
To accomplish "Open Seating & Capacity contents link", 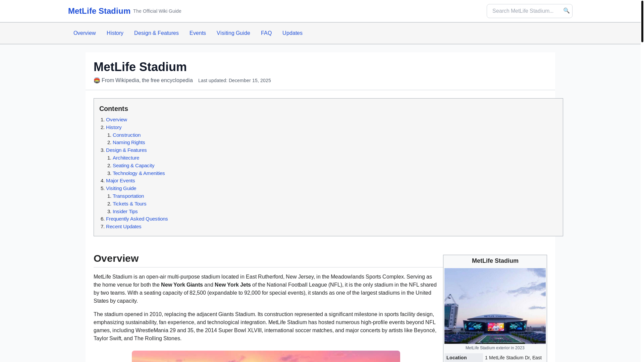I will click(x=133, y=166).
